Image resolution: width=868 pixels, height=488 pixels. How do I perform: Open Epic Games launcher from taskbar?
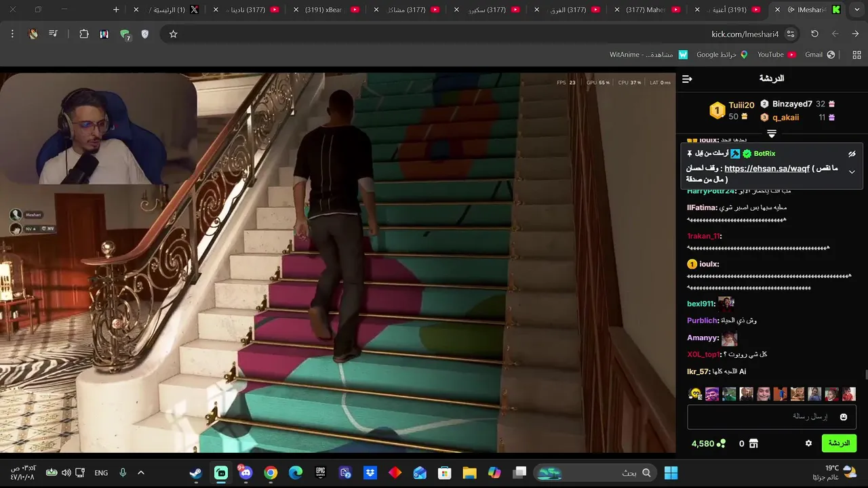point(320,472)
